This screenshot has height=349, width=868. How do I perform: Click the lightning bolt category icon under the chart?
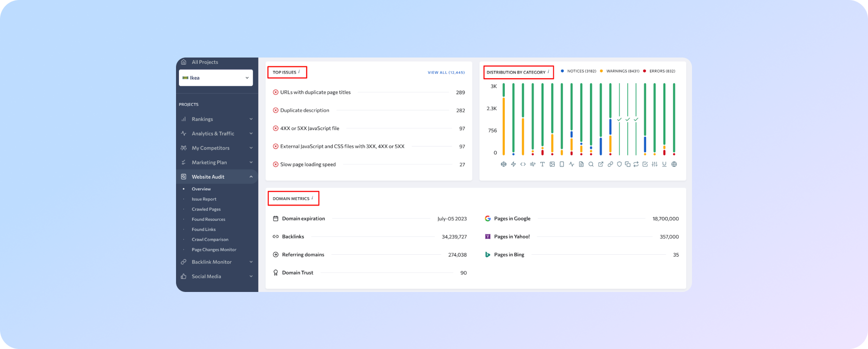tap(513, 164)
